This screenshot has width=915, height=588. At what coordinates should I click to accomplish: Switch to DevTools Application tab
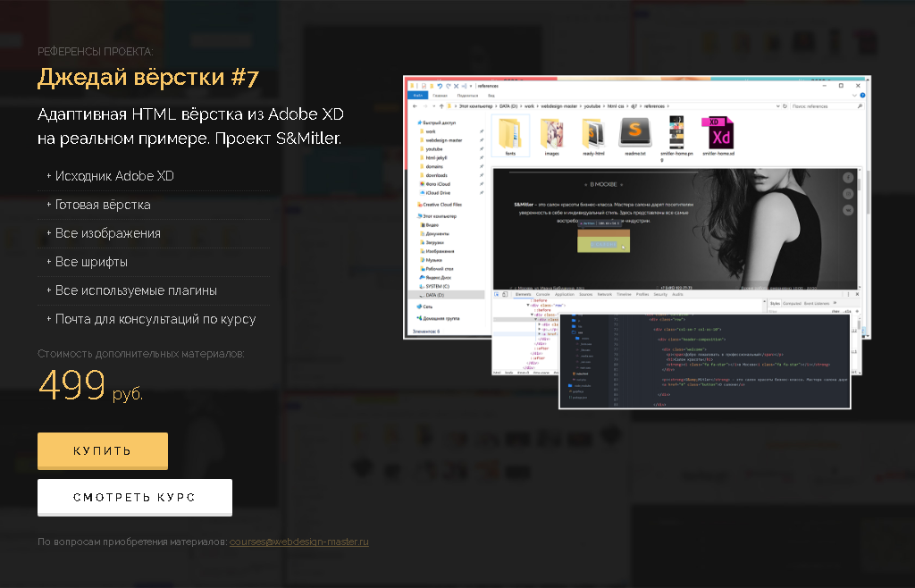point(565,295)
